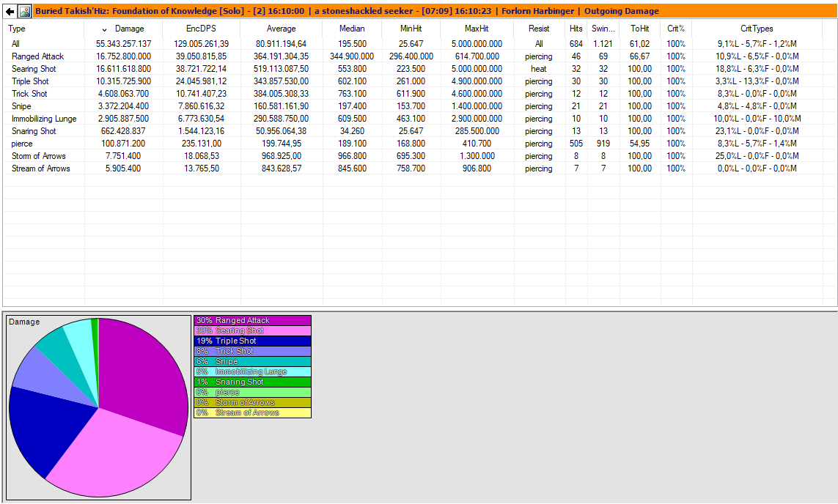The height and width of the screenshot is (504, 838).
Task: Click the Stream of Arrows yellow legend entry
Action: [253, 412]
